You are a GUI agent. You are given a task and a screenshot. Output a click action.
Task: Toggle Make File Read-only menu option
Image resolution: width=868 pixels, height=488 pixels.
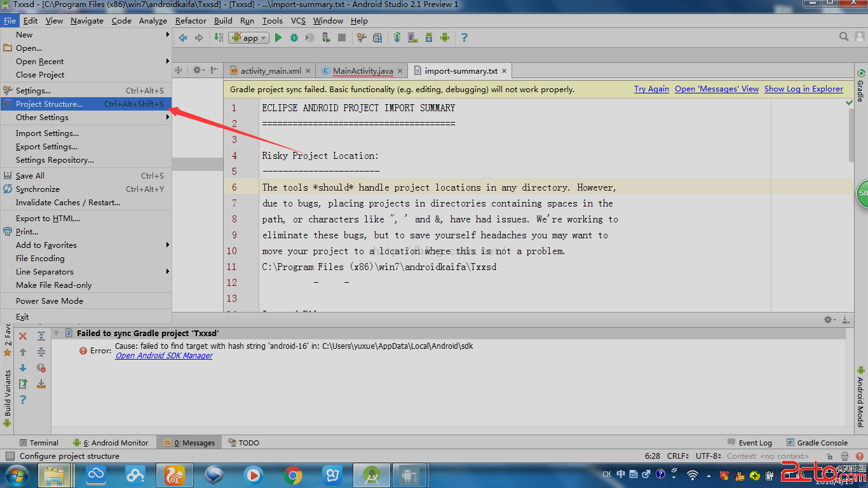click(53, 285)
